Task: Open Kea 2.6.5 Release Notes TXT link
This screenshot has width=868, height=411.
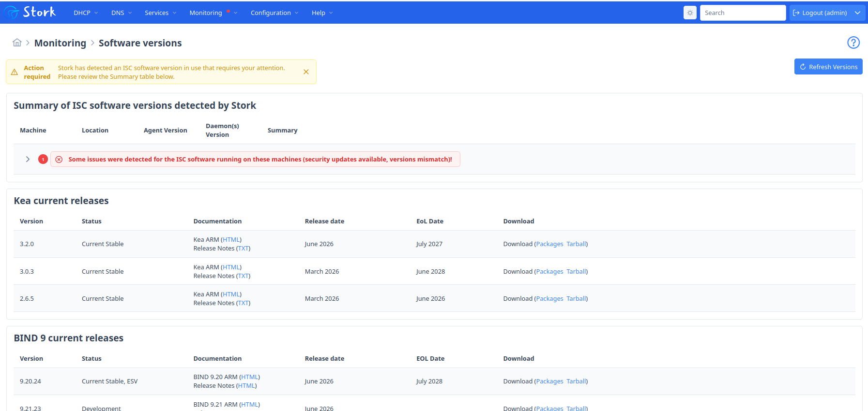Action: (x=244, y=303)
